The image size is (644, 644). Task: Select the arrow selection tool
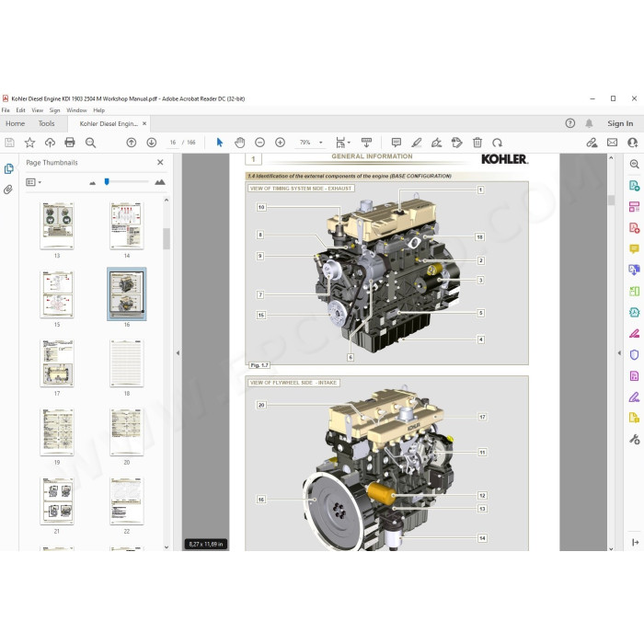[x=220, y=143]
